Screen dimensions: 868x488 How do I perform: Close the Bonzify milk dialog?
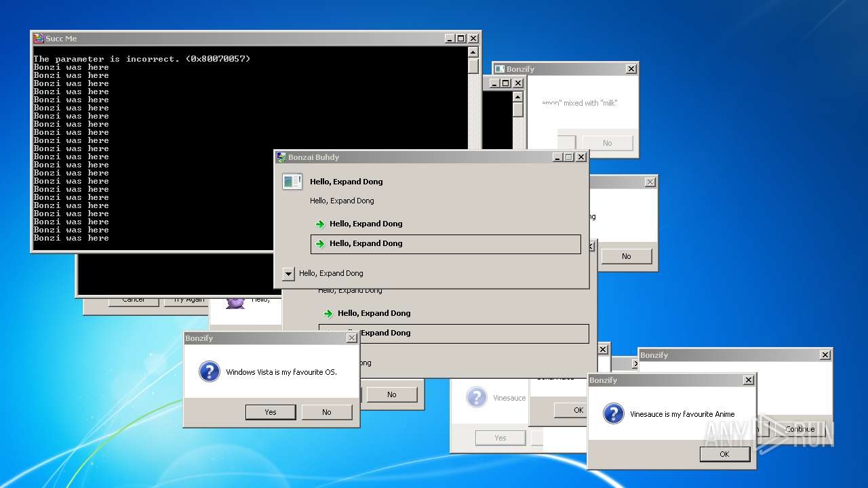631,69
